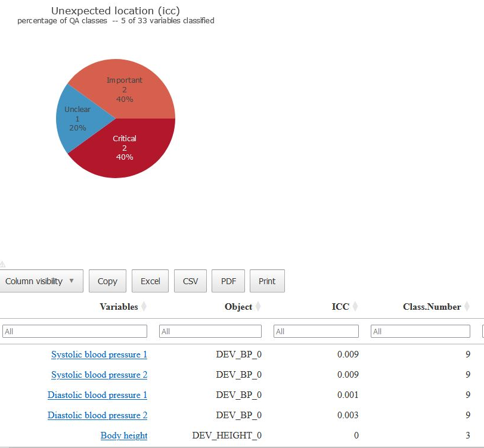Open the Column visibility dropdown
This screenshot has height=448, width=484.
[41, 281]
